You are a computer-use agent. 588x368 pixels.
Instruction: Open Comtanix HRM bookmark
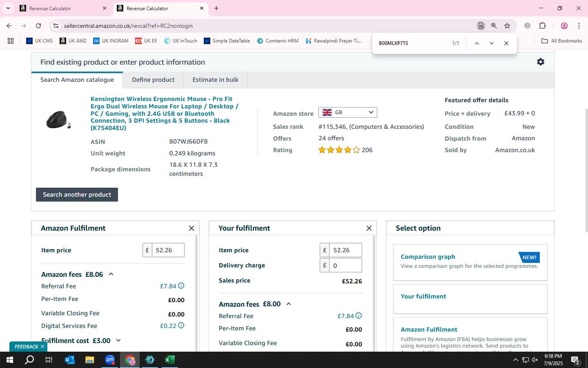278,41
